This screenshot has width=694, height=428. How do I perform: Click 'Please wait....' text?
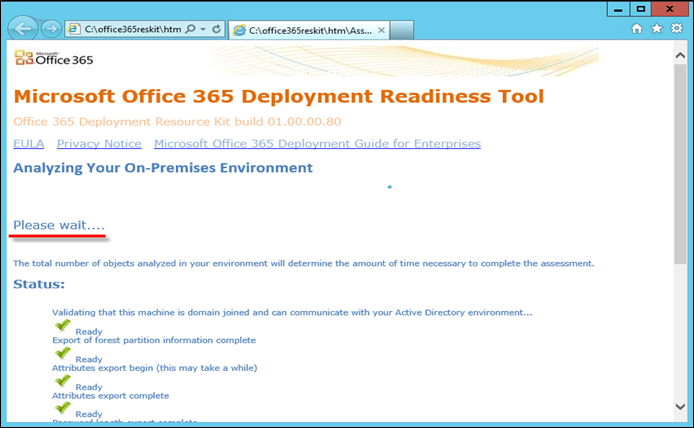pyautogui.click(x=59, y=225)
